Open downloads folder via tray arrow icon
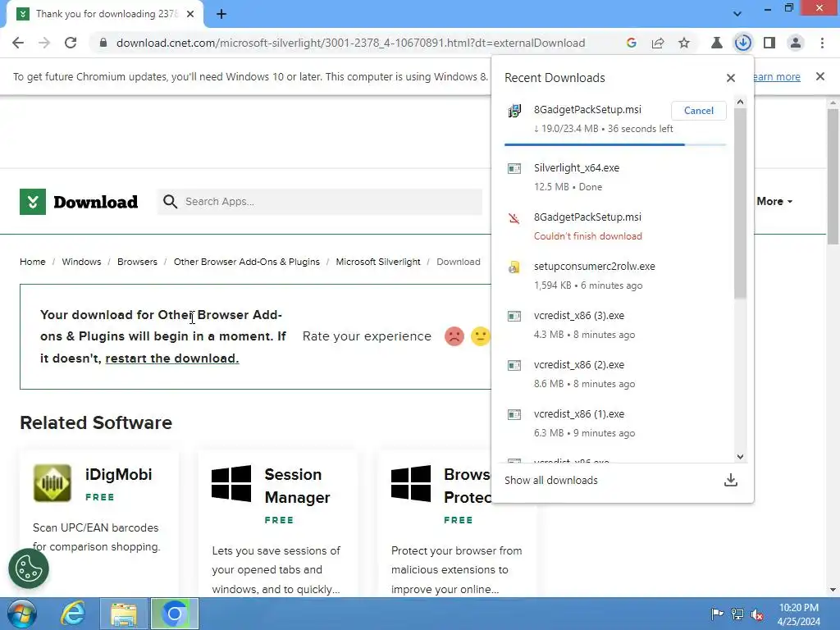The image size is (840, 630). pyautogui.click(x=731, y=480)
